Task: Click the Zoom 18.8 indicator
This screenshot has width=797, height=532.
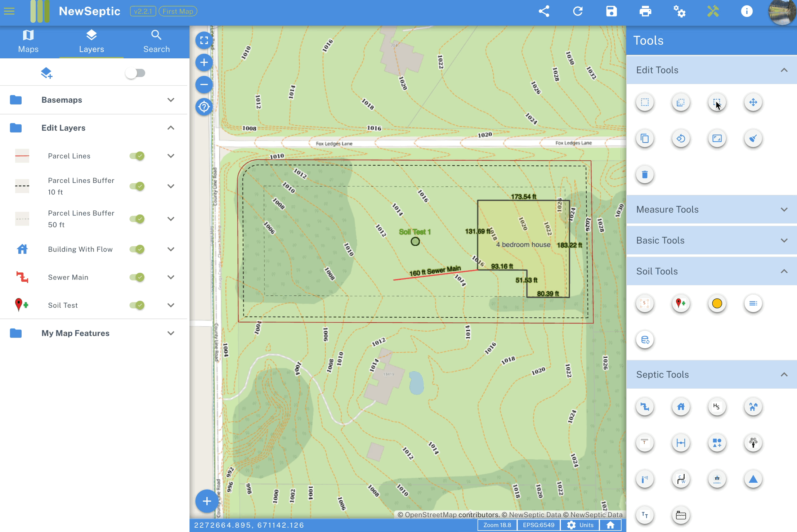Action: [x=497, y=525]
